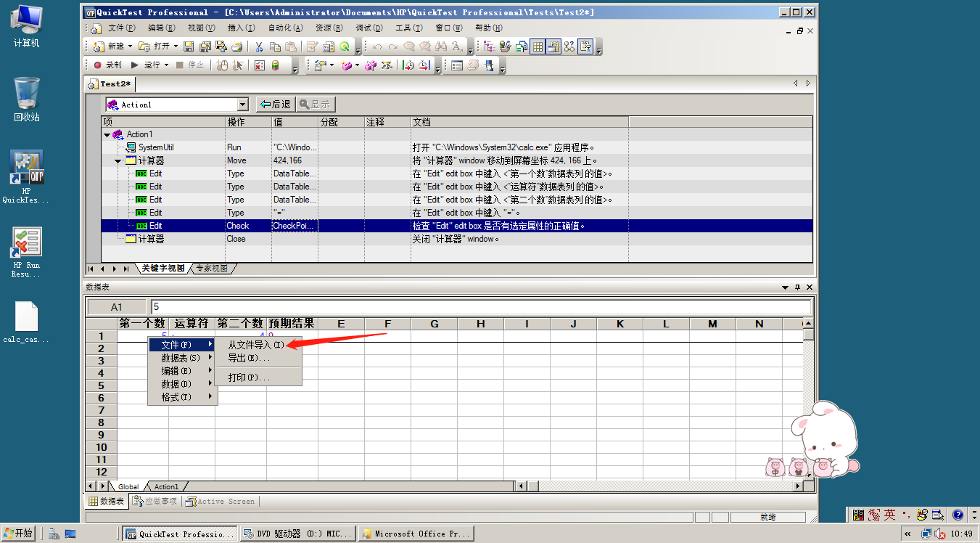Open the HP Run Results desktop shortcut
Viewport: 980px width, 543px height.
pyautogui.click(x=26, y=252)
